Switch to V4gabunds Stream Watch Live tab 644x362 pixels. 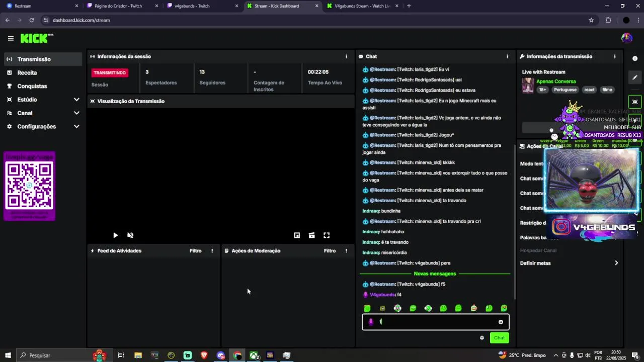(x=362, y=6)
